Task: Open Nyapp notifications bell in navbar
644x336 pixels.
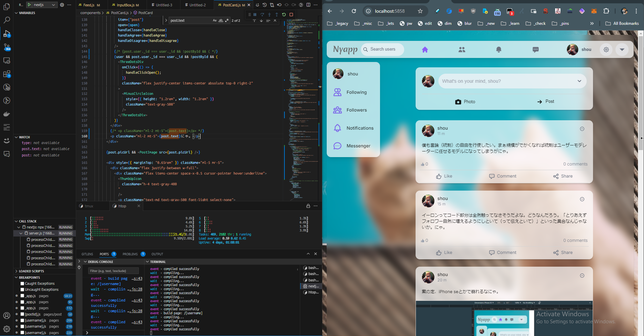Action: (x=499, y=50)
